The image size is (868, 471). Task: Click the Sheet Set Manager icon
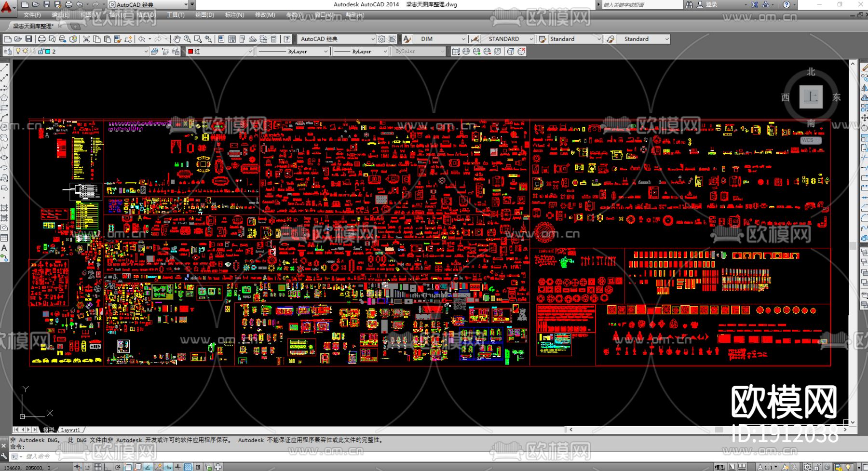click(x=253, y=39)
